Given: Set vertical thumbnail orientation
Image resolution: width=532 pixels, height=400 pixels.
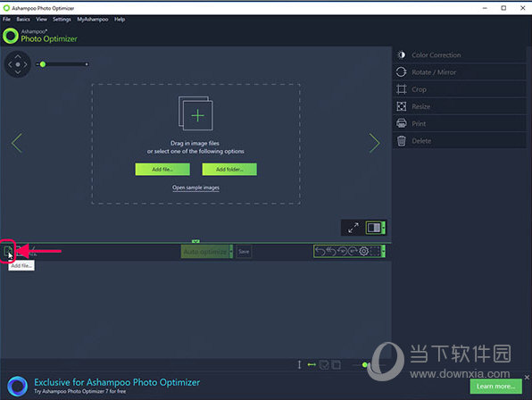Looking at the screenshot, I should [x=299, y=365].
